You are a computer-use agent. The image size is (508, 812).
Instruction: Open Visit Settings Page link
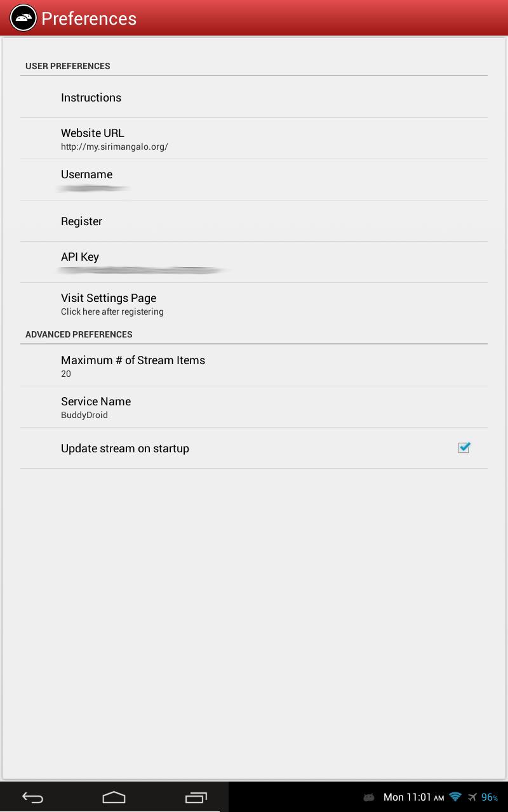coord(254,303)
